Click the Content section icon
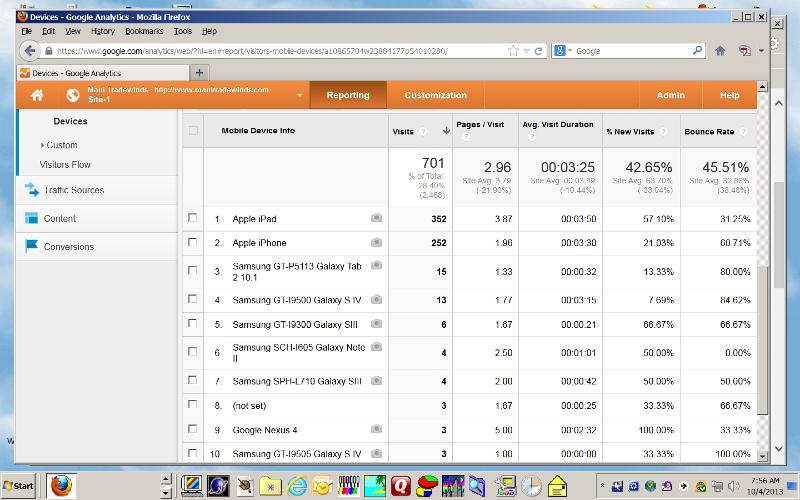Viewport: 800px width, 500px height. pyautogui.click(x=32, y=218)
